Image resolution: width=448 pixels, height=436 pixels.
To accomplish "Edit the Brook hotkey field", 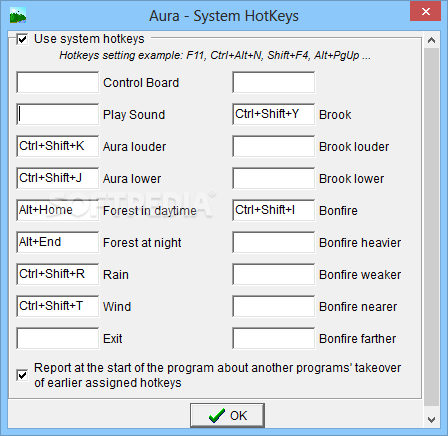I will pyautogui.click(x=274, y=114).
